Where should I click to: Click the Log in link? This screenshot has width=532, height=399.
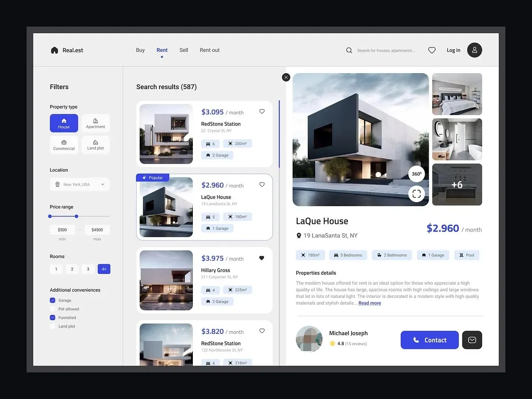pyautogui.click(x=454, y=50)
